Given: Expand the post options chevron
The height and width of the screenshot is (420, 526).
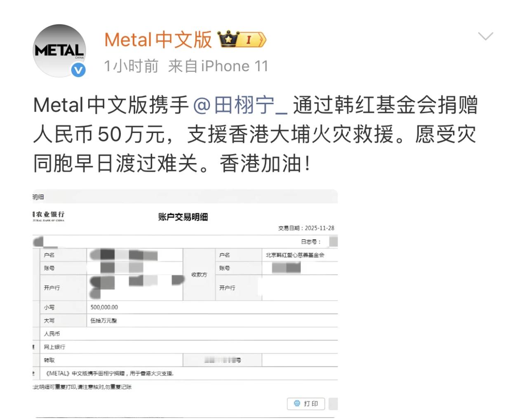Looking at the screenshot, I should pos(486,36).
